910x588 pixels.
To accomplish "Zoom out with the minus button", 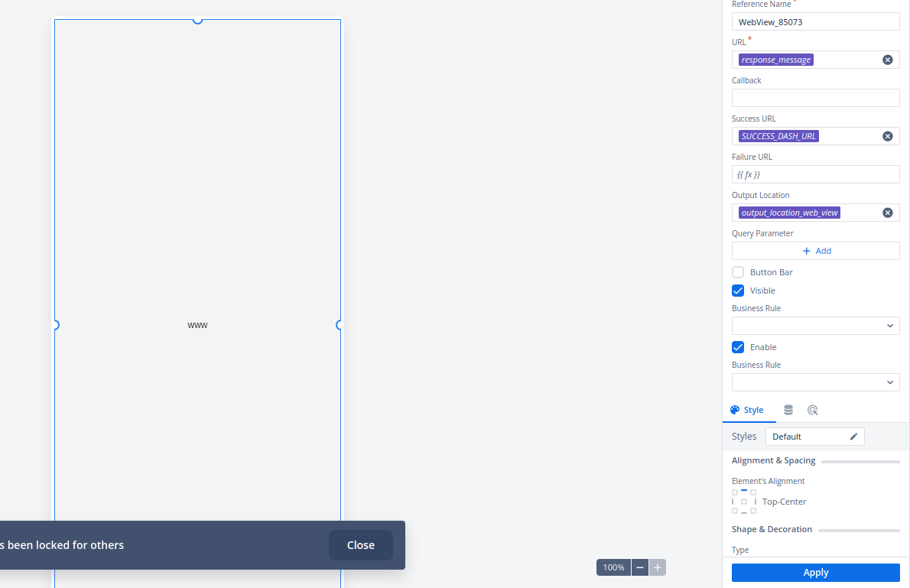I will point(639,567).
